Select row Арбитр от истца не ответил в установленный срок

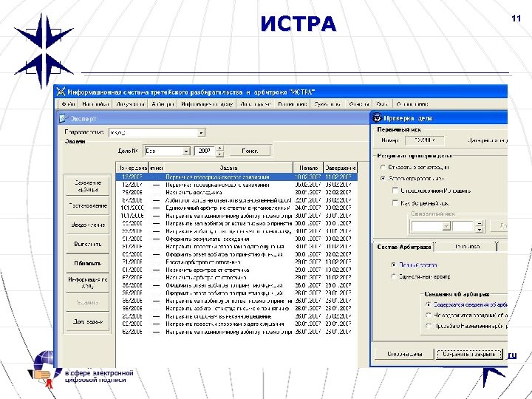pos(237,200)
